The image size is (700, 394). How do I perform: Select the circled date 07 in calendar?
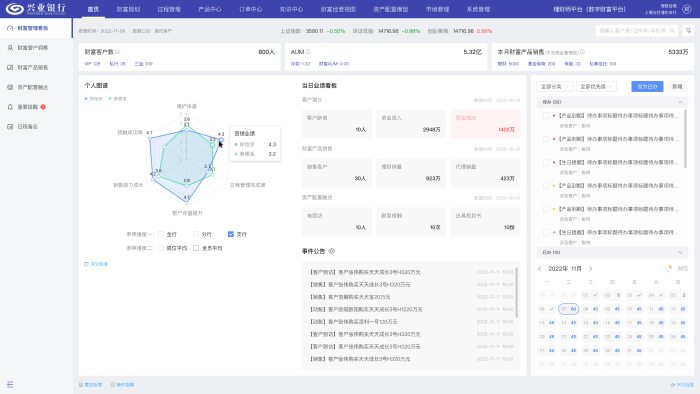(x=568, y=309)
